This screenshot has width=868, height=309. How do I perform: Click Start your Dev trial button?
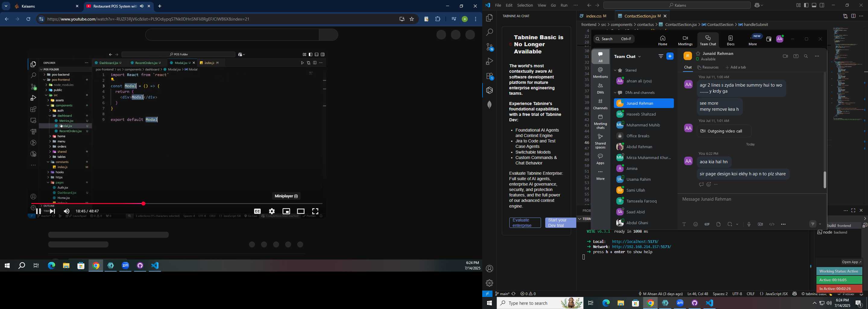coord(560,223)
